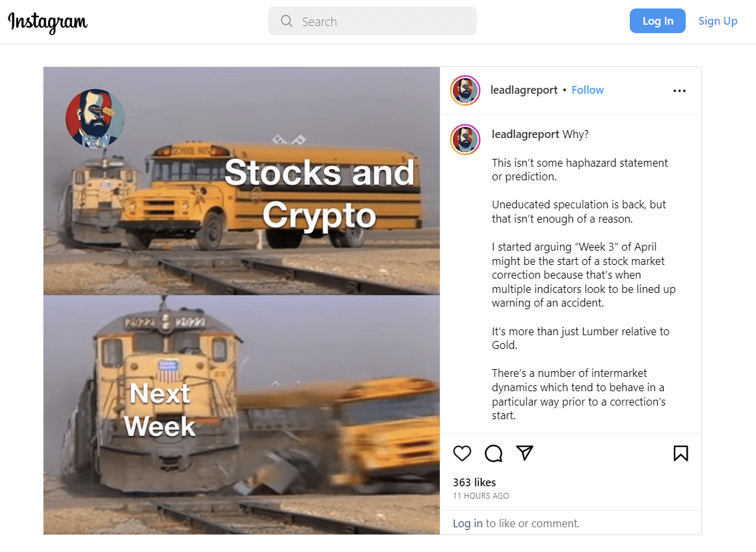Image resolution: width=756 pixels, height=552 pixels.
Task: Open leadlagreport username in post header
Action: (x=524, y=90)
